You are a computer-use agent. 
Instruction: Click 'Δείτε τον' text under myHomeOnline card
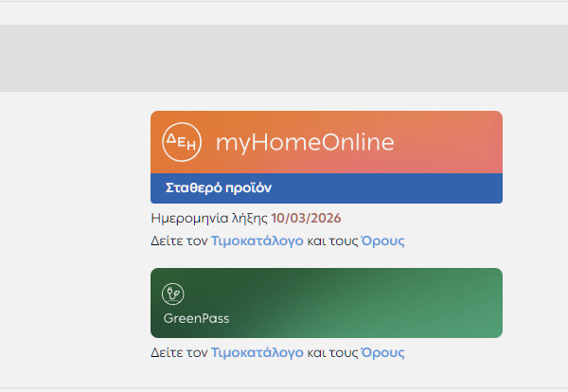pyautogui.click(x=179, y=241)
